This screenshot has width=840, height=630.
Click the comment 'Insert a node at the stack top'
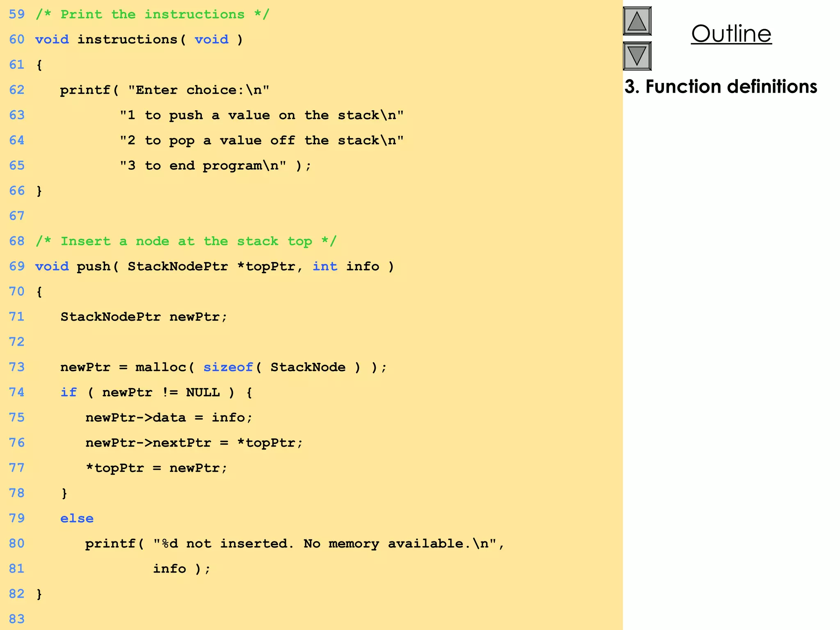186,241
